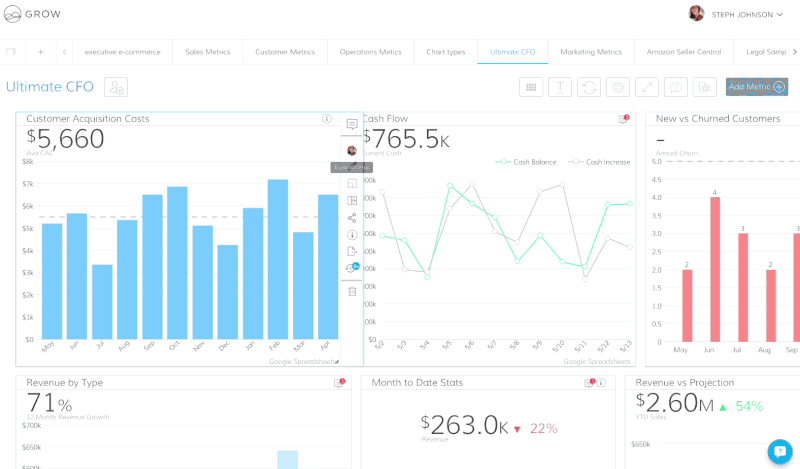Image resolution: width=800 pixels, height=469 pixels.
Task: Click the refresh dashboard icon in toolbar
Action: [589, 87]
